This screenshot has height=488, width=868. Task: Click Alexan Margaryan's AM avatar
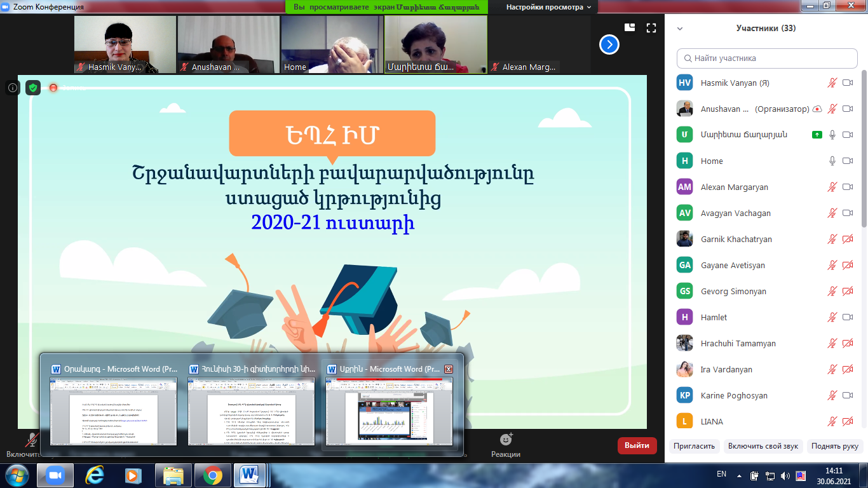[x=684, y=187]
